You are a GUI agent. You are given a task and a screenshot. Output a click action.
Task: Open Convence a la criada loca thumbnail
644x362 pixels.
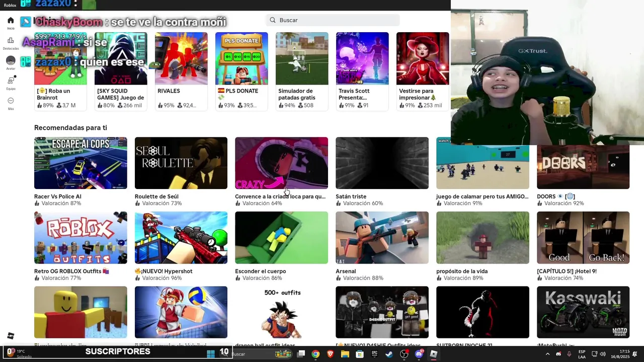(x=281, y=163)
